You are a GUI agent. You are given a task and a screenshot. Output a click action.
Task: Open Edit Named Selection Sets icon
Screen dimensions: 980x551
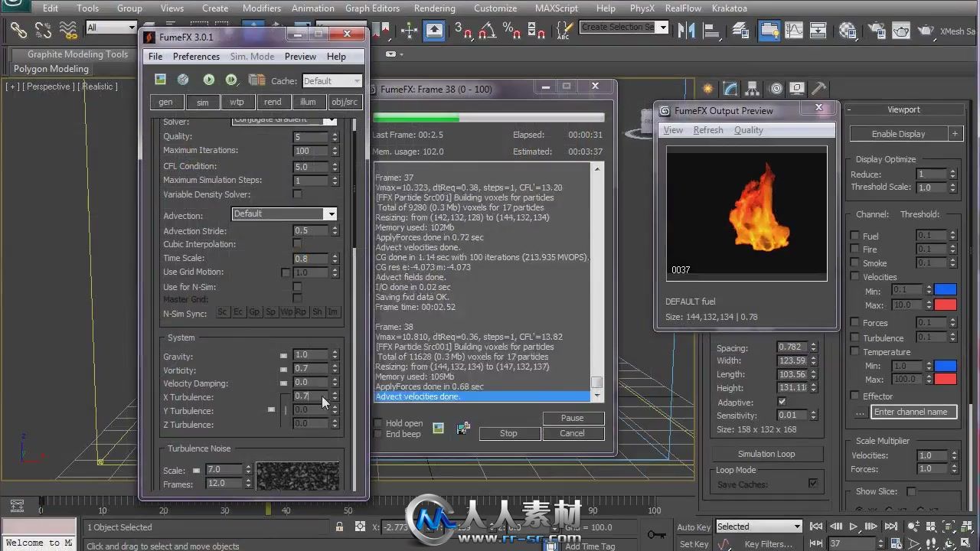[x=564, y=31]
